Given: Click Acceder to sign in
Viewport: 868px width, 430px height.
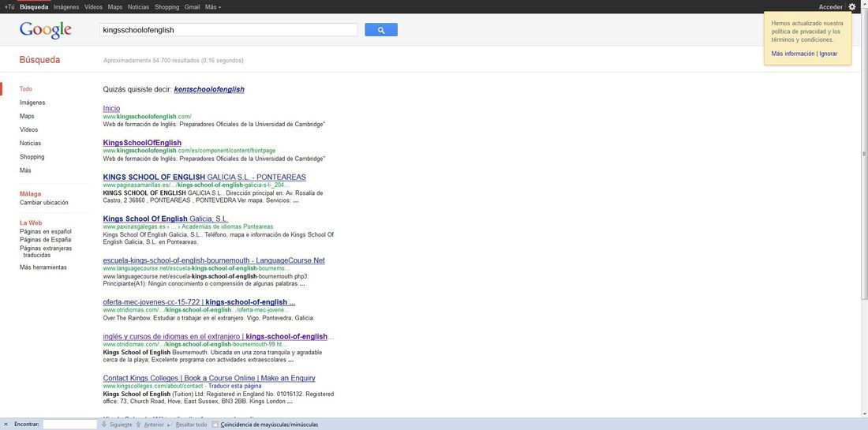Looking at the screenshot, I should 830,7.
